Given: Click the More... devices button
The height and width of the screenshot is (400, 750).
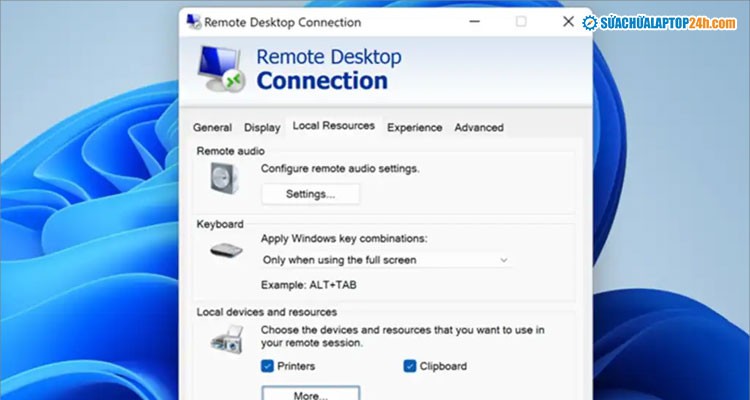Looking at the screenshot, I should (x=310, y=395).
